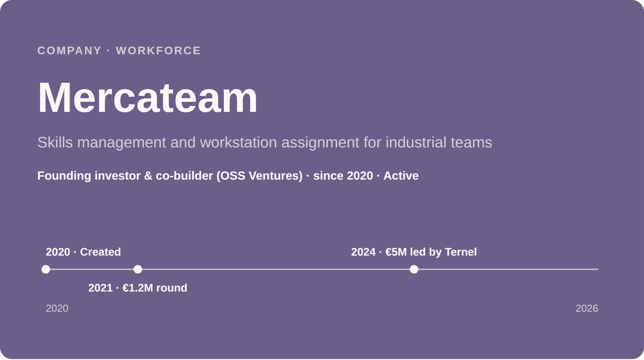Image resolution: width=644 pixels, height=360 pixels.
Task: Click the timeline track between 2021 and 2024
Action: point(276,269)
